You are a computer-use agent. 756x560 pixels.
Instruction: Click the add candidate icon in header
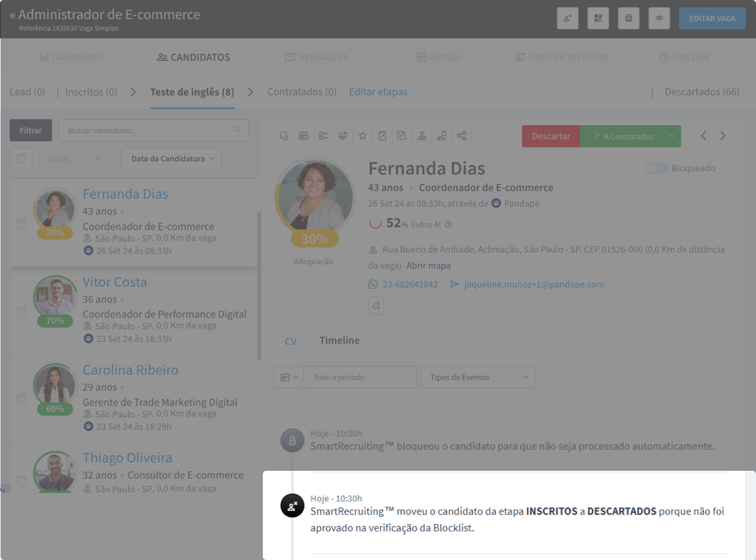pyautogui.click(x=567, y=19)
